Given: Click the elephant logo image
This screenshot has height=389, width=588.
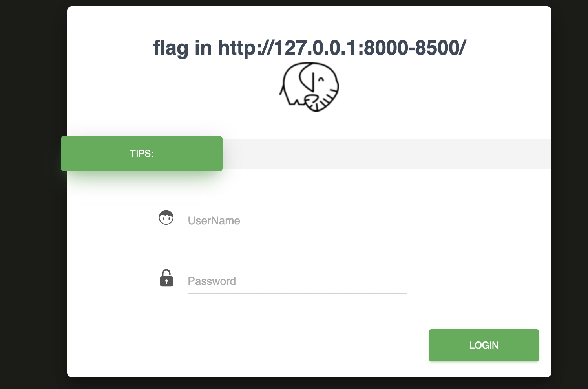Looking at the screenshot, I should tap(309, 87).
